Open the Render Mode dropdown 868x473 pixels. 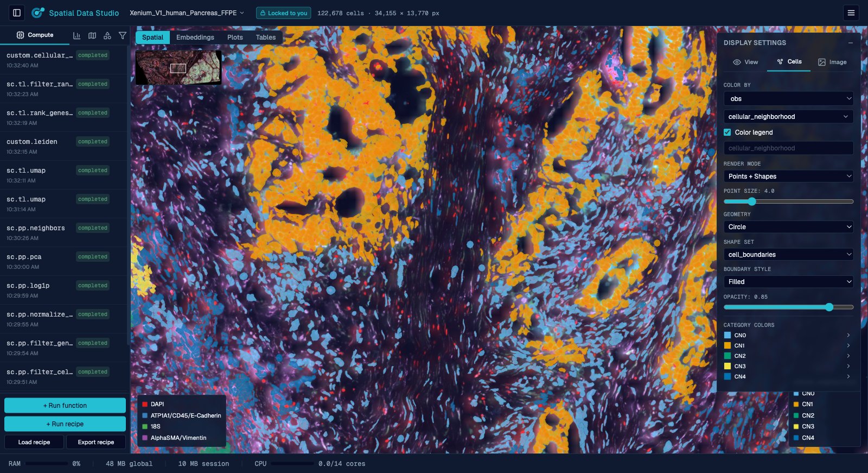[788, 176]
